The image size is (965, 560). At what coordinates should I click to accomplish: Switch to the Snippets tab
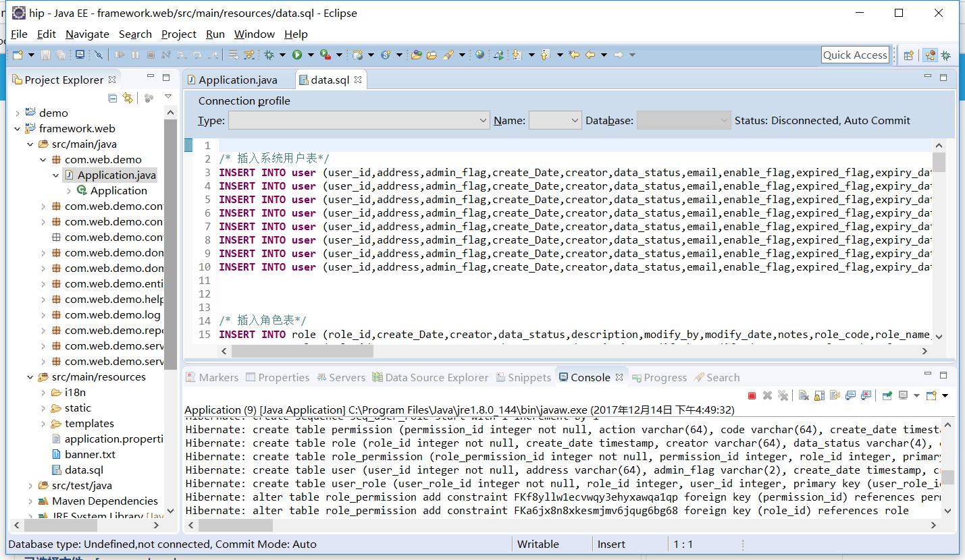click(x=523, y=378)
